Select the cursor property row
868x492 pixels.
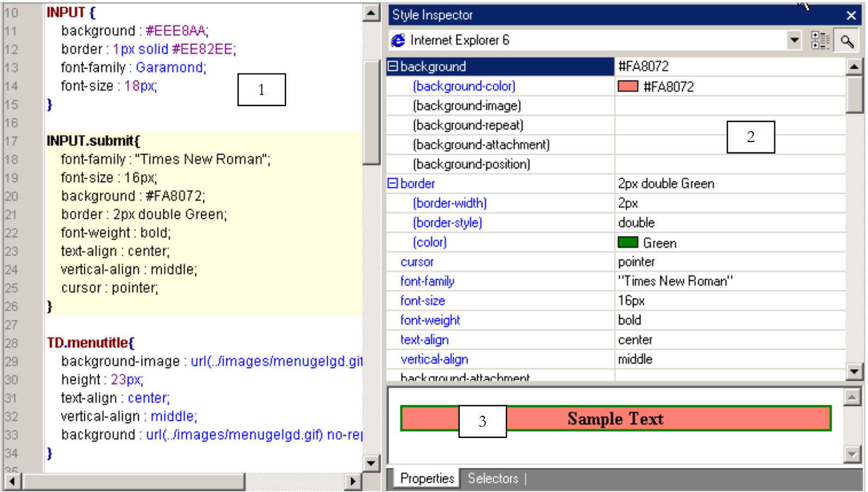[417, 262]
